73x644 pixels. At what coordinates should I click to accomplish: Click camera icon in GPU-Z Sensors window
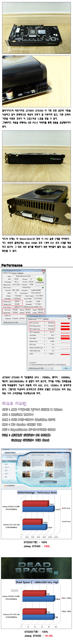tap(69, 319)
